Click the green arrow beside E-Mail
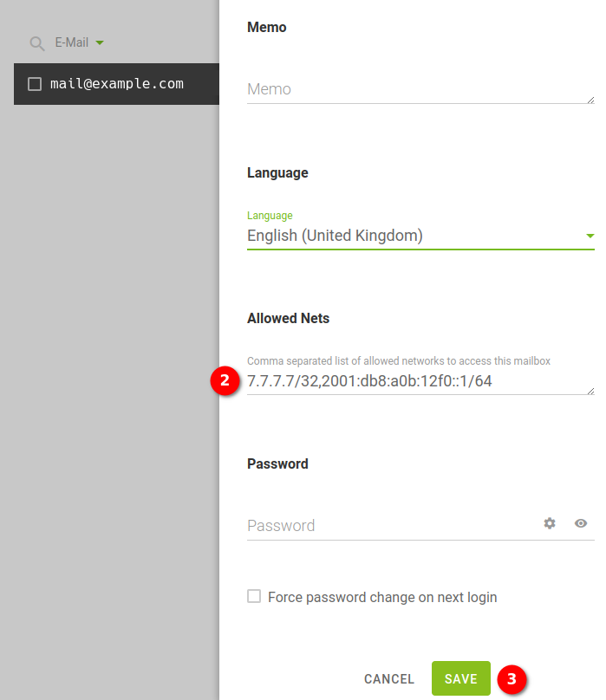This screenshot has width=606, height=700. [x=100, y=42]
